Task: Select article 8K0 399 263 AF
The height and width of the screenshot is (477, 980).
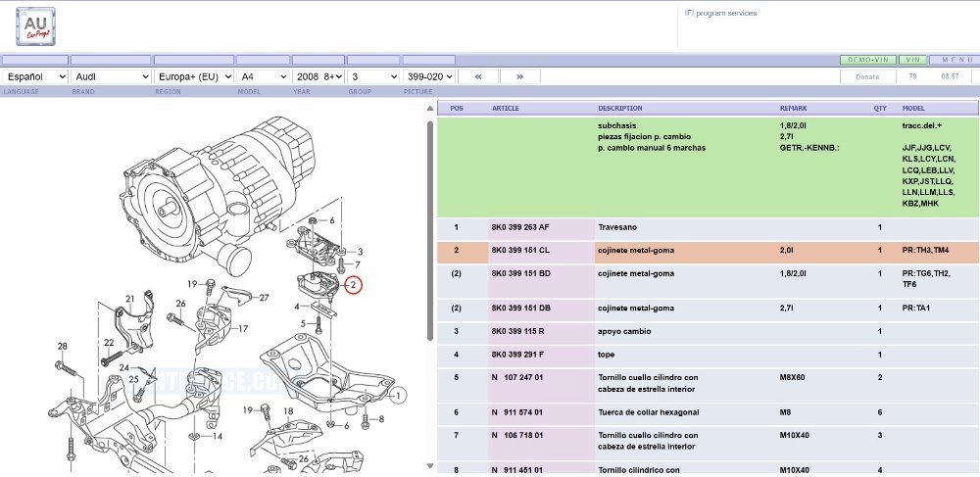Action: click(520, 227)
